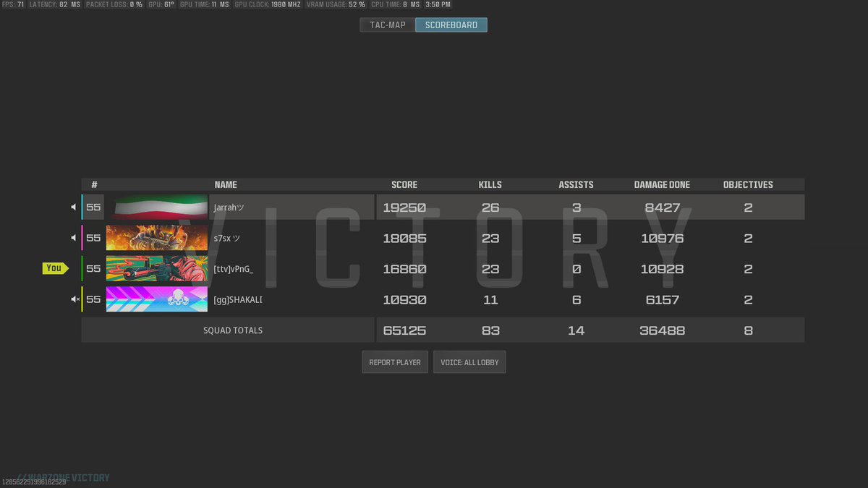This screenshot has width=868, height=488.
Task: Click the PACKET LOSS readout
Action: tap(114, 4)
